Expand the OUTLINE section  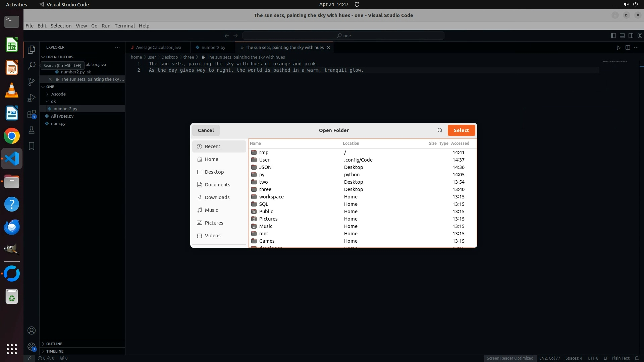coord(54,344)
